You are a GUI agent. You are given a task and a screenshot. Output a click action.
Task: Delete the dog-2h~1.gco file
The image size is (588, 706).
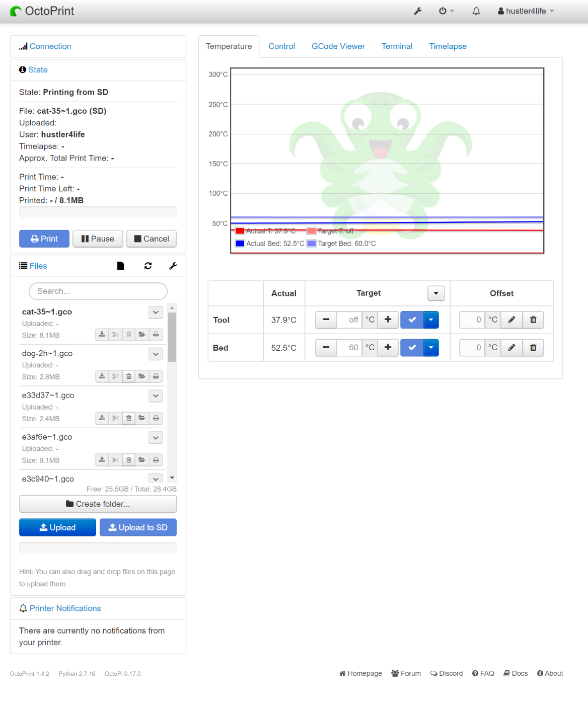tap(129, 376)
